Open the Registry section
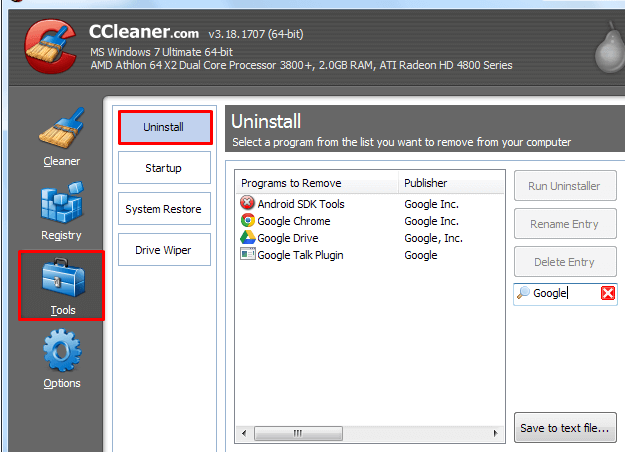The image size is (625, 452). pyautogui.click(x=62, y=211)
